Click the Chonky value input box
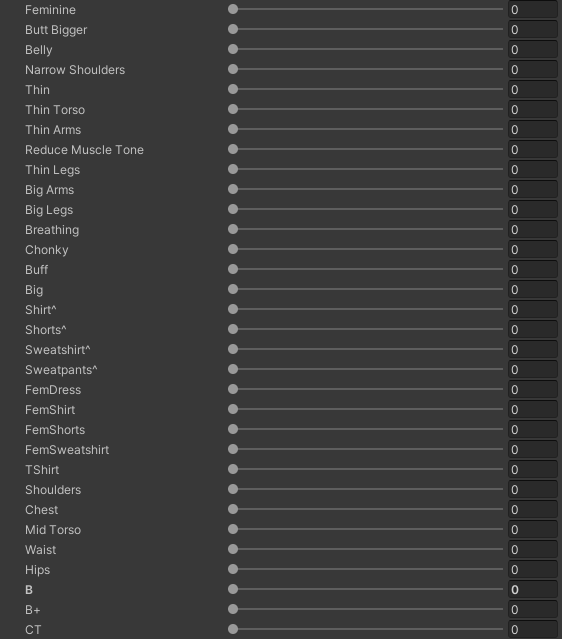Screen dimensions: 562x639 click(x=532, y=249)
